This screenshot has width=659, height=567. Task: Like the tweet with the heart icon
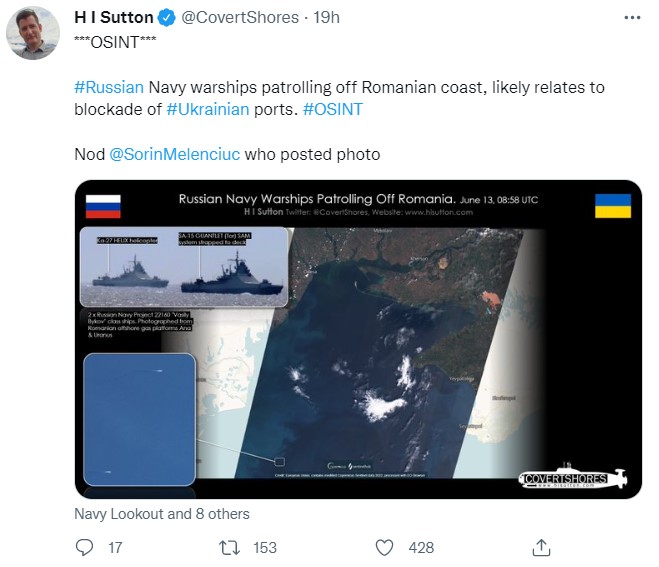384,547
